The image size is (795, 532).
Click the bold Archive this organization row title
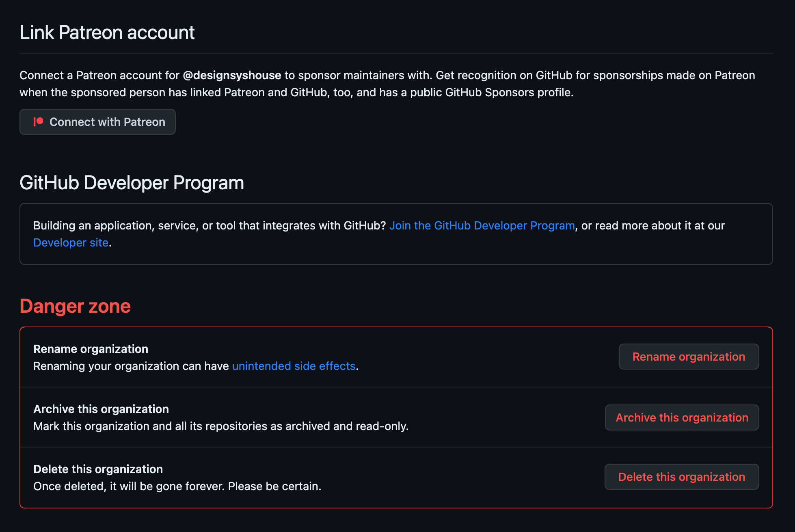101,409
